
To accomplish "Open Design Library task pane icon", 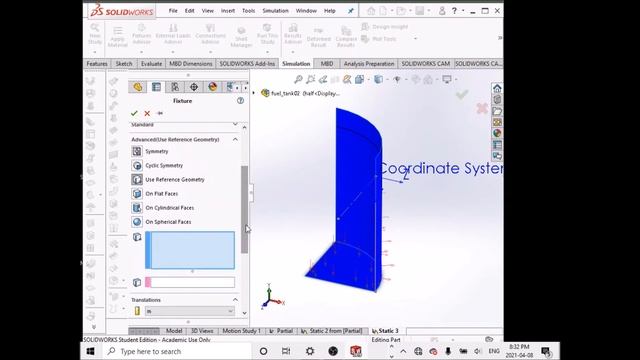I will [x=497, y=100].
